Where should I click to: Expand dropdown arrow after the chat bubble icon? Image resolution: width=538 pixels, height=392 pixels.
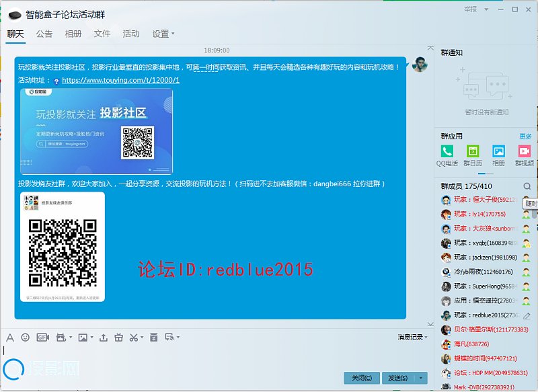tap(178, 338)
